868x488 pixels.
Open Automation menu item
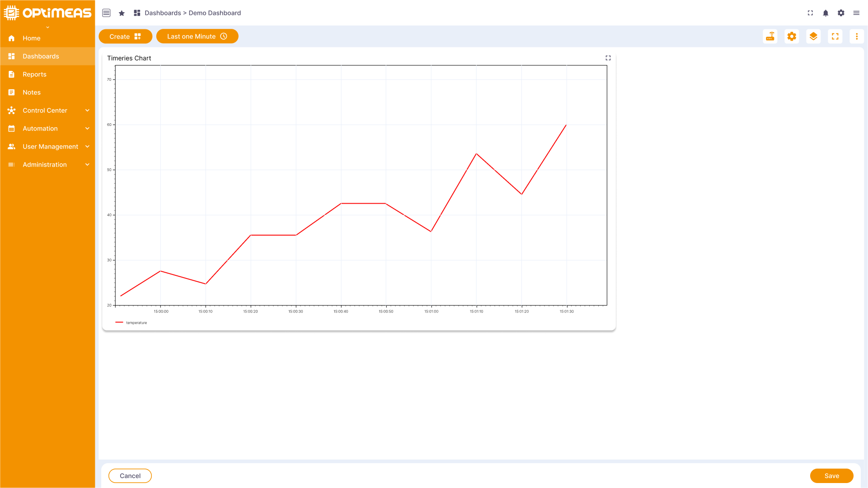47,129
